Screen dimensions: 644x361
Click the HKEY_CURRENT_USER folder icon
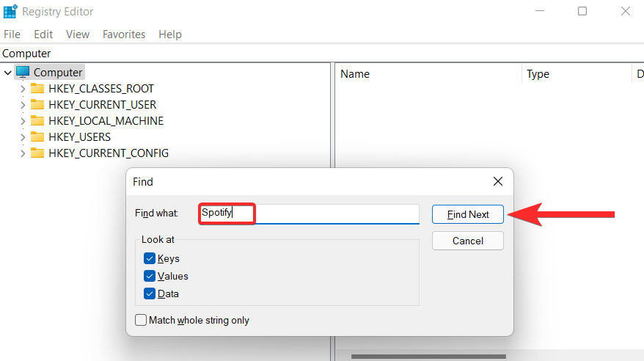pos(37,104)
